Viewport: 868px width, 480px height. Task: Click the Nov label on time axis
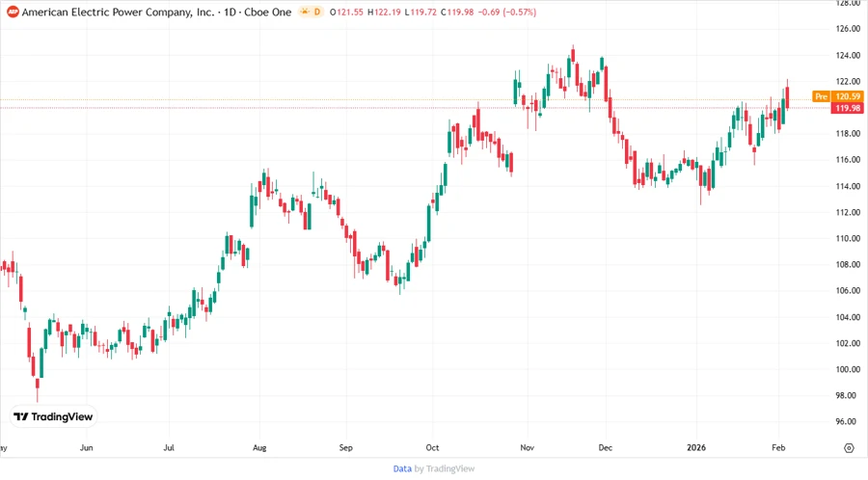tap(527, 448)
